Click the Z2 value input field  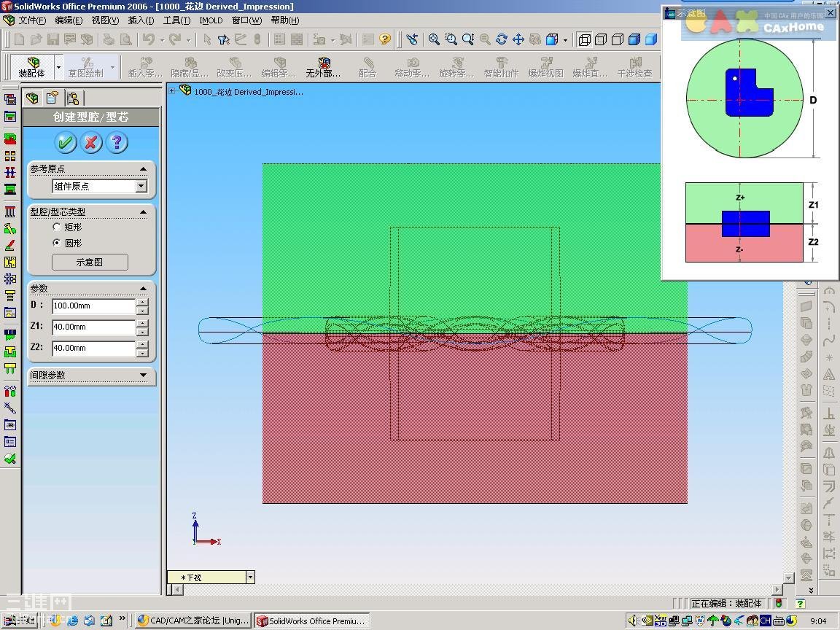click(94, 349)
